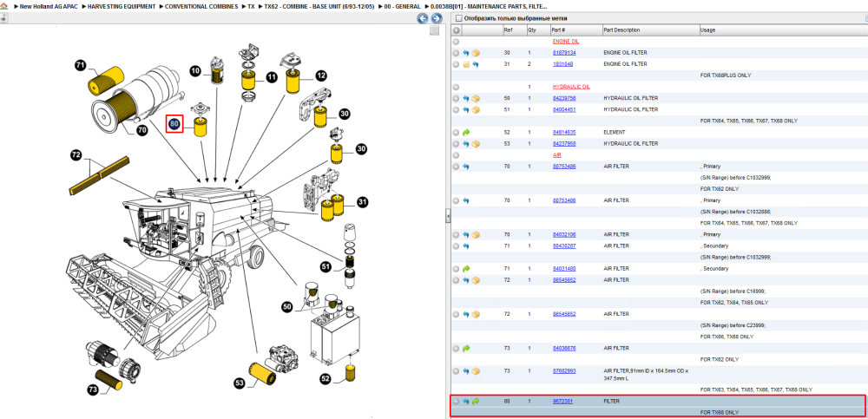Click package box icon for part 87682993
868x419 pixels.
(476, 370)
